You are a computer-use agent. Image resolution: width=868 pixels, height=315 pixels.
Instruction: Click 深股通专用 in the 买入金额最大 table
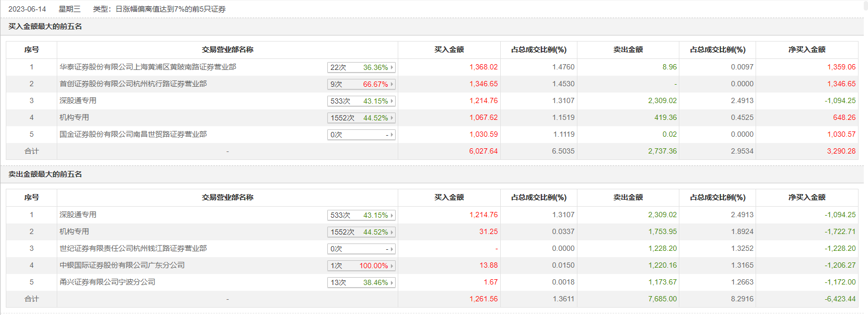(78, 100)
